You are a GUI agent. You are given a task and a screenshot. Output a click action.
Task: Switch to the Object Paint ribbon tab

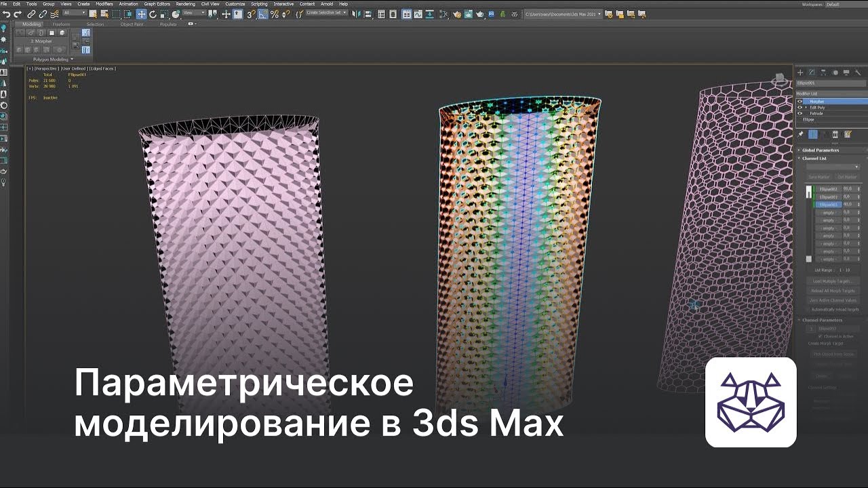point(132,24)
